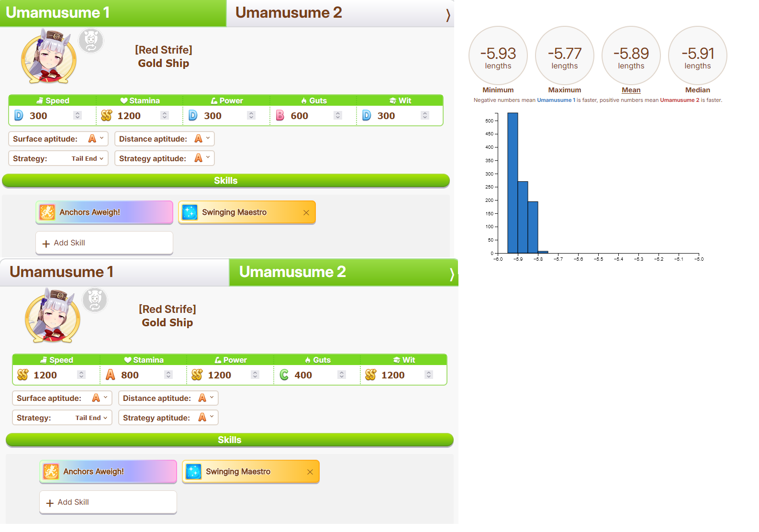Open top panel Distance aptitude dropdown
Viewport: 759px width, 532px height.
point(165,139)
